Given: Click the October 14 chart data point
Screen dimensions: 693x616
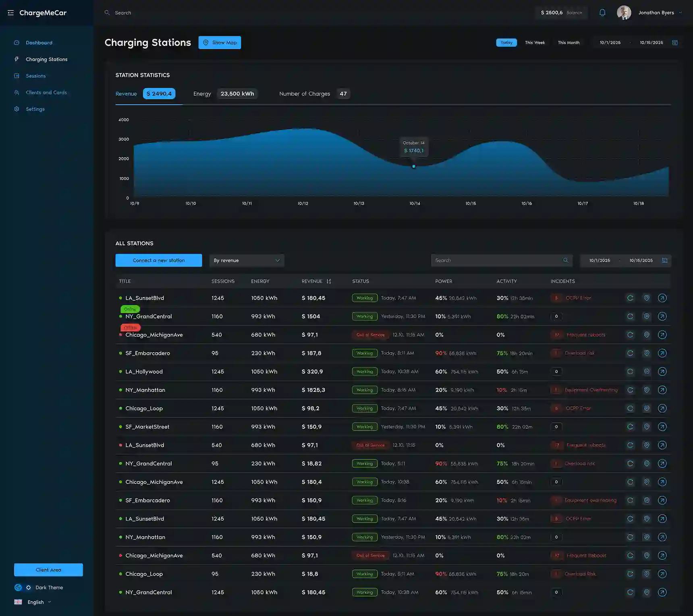Looking at the screenshot, I should (x=414, y=166).
